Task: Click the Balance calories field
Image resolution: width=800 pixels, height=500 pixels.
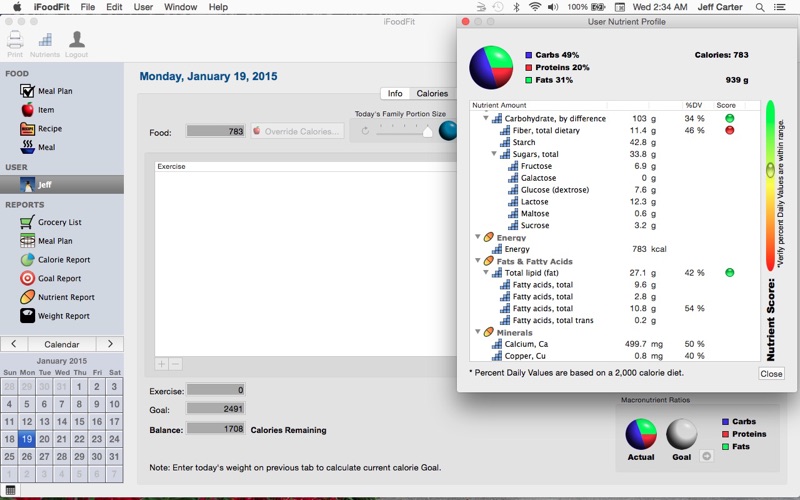Action: 216,429
